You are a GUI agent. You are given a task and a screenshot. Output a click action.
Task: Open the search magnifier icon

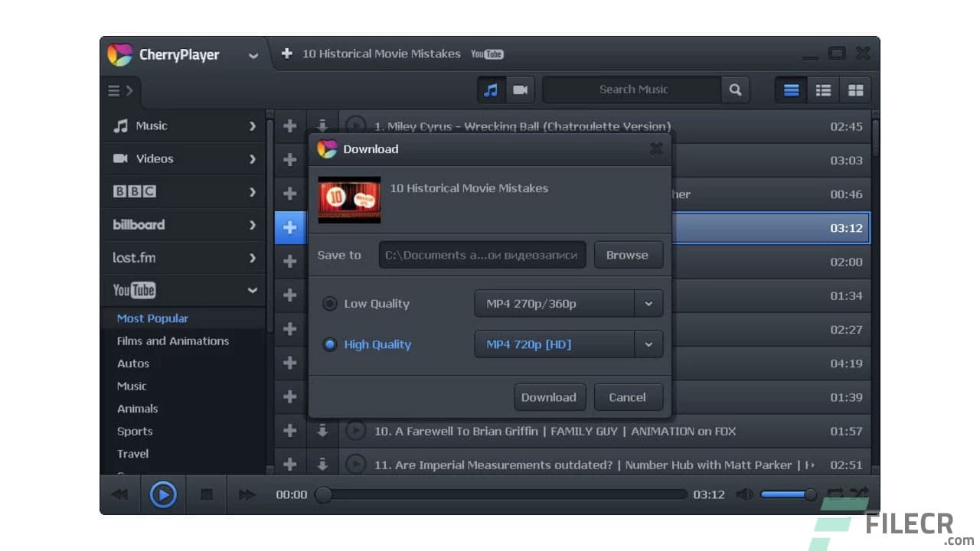click(734, 90)
